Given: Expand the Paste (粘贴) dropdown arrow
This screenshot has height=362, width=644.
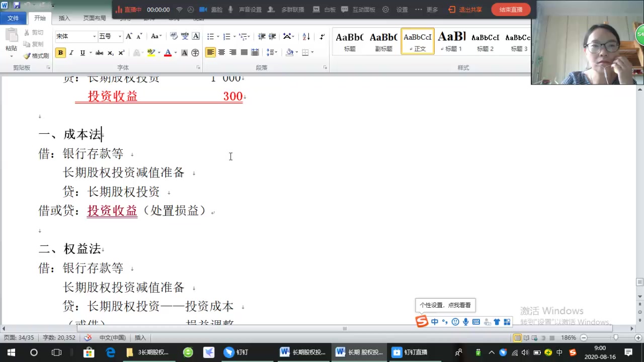Looking at the screenshot, I should [x=11, y=56].
